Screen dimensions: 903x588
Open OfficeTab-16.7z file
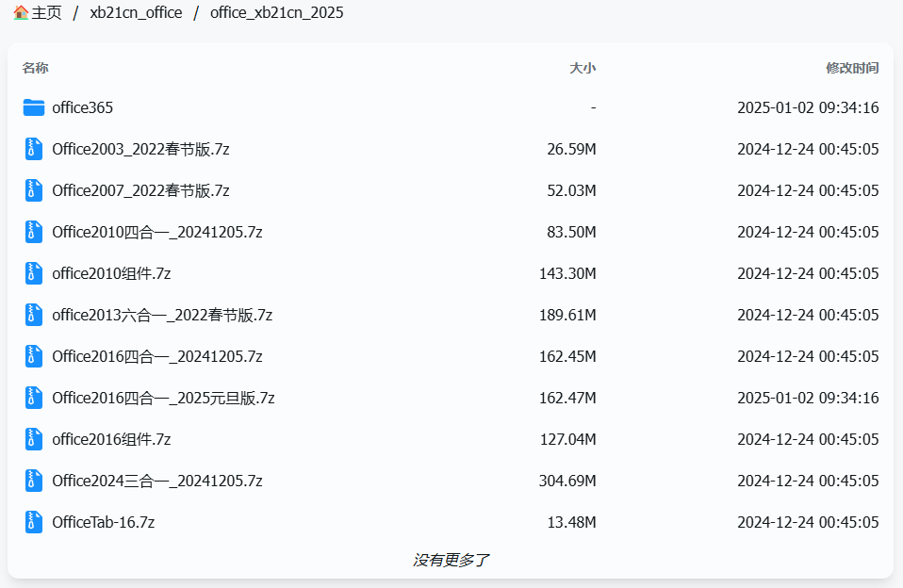[103, 522]
